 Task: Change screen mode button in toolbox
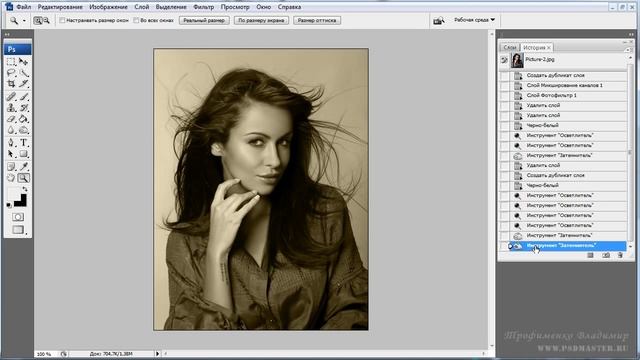click(x=18, y=230)
